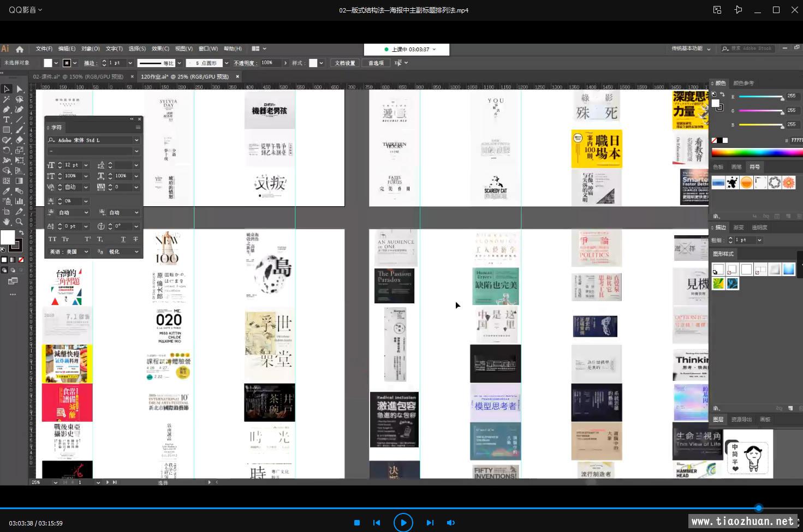Open font size 12 pt dropdown
This screenshot has width=803, height=532.
point(86,165)
